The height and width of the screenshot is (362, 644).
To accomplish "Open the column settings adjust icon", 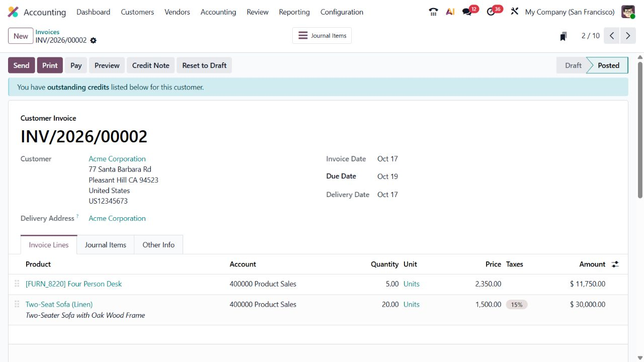I will click(x=615, y=264).
